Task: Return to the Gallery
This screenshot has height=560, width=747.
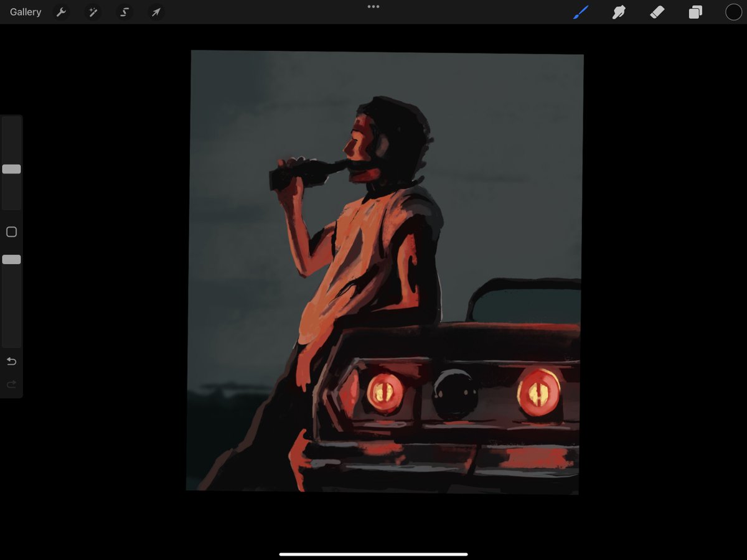Action: [26, 12]
